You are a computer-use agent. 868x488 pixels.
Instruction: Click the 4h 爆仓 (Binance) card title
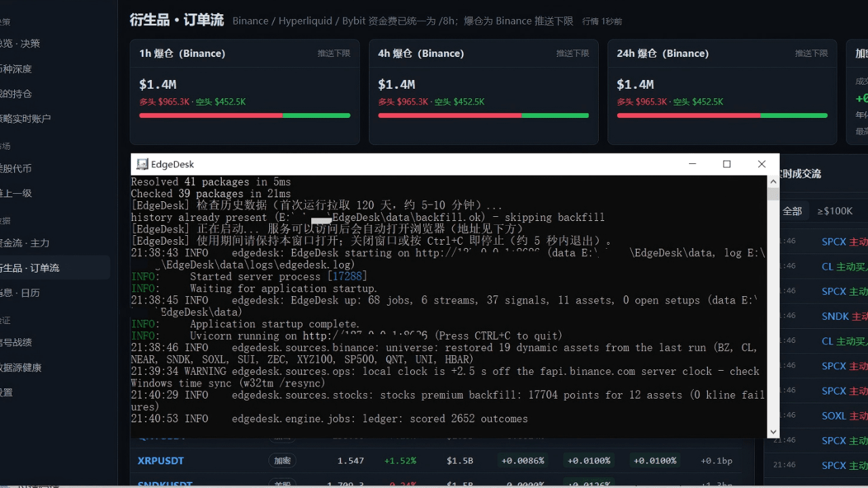click(x=421, y=53)
